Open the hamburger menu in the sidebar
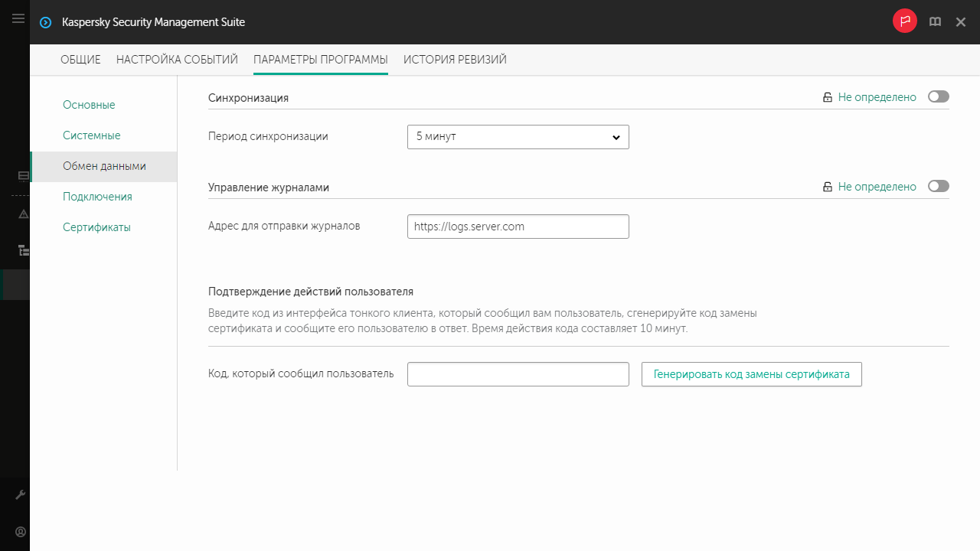 pyautogui.click(x=18, y=19)
